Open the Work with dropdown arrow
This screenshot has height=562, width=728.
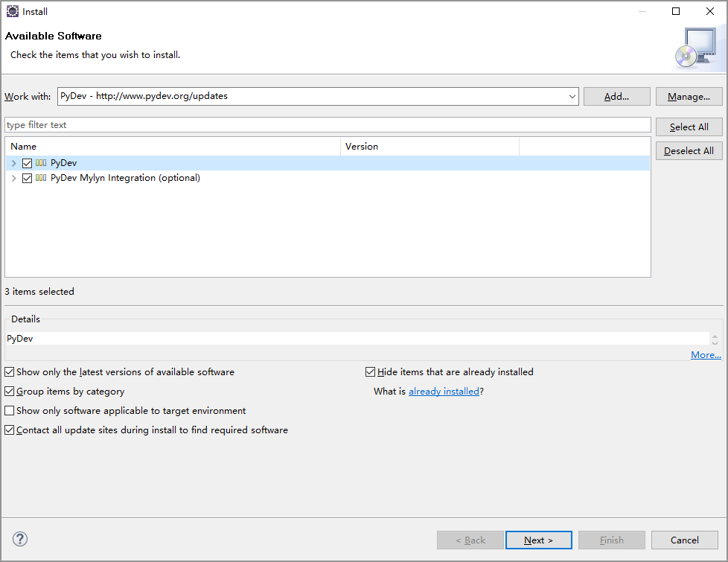[572, 97]
